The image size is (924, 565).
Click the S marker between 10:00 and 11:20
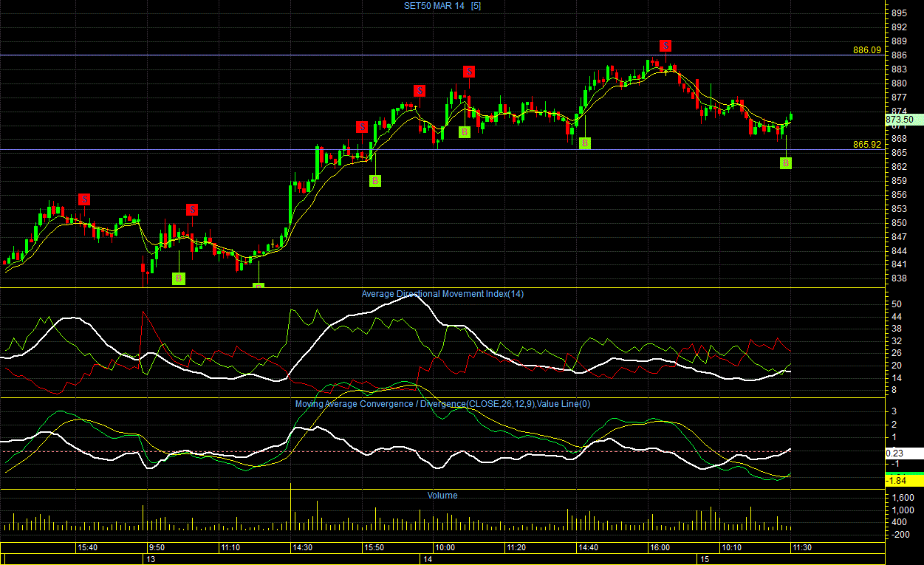[469, 72]
